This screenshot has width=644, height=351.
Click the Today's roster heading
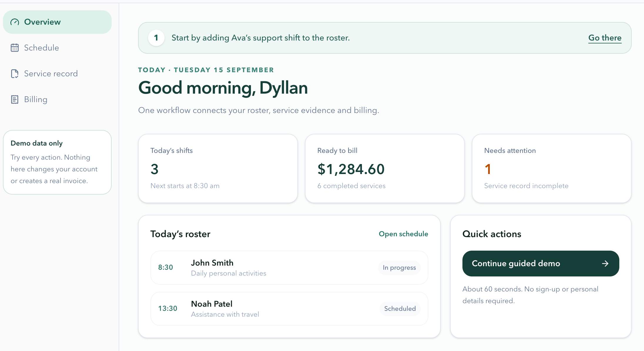click(x=180, y=234)
